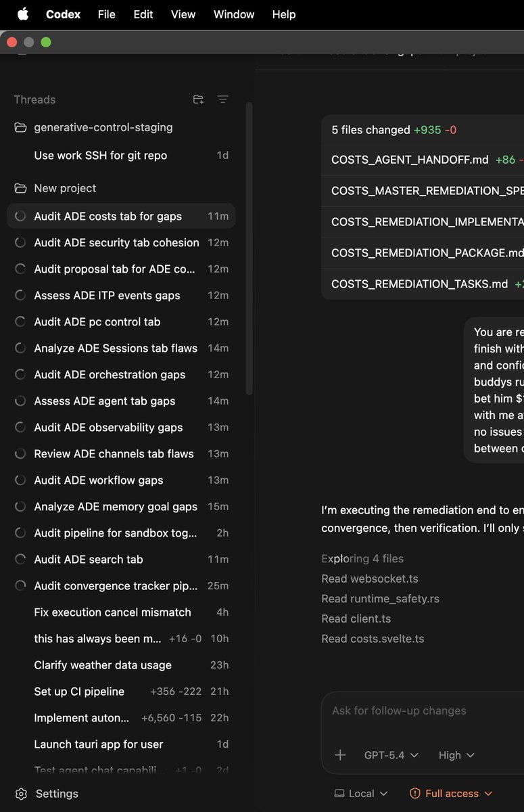Viewport: 524px width, 812px height.
Task: Click spinner beside Audit ADE search tab
Action: (21, 560)
